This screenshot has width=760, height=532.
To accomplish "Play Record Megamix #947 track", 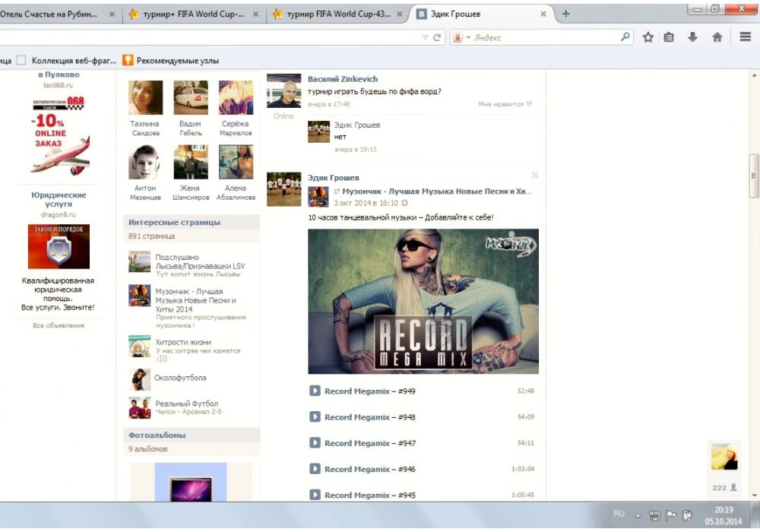I will pyautogui.click(x=315, y=442).
